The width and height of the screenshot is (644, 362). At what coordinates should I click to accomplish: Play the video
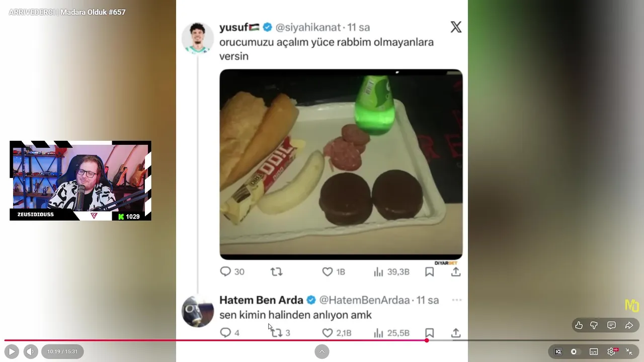tap(12, 351)
